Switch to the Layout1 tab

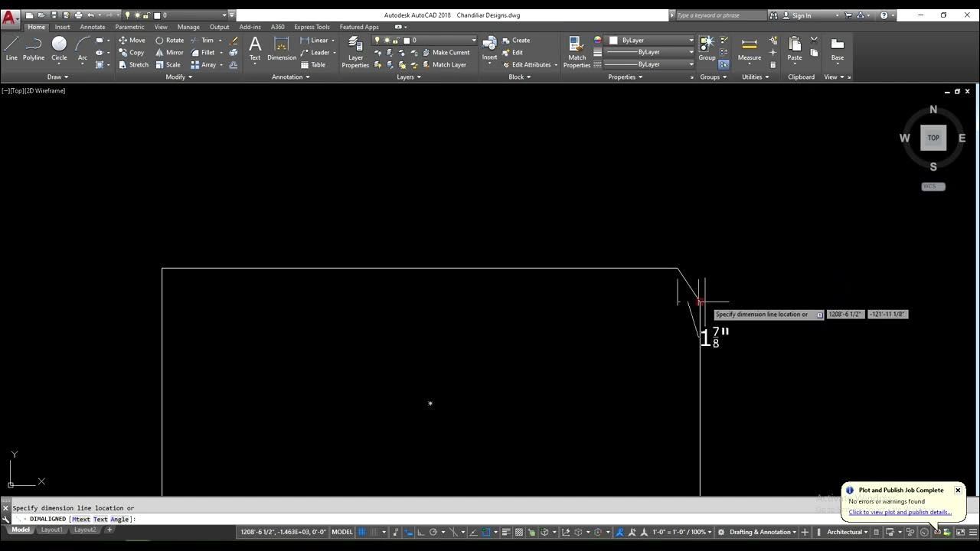[51, 530]
